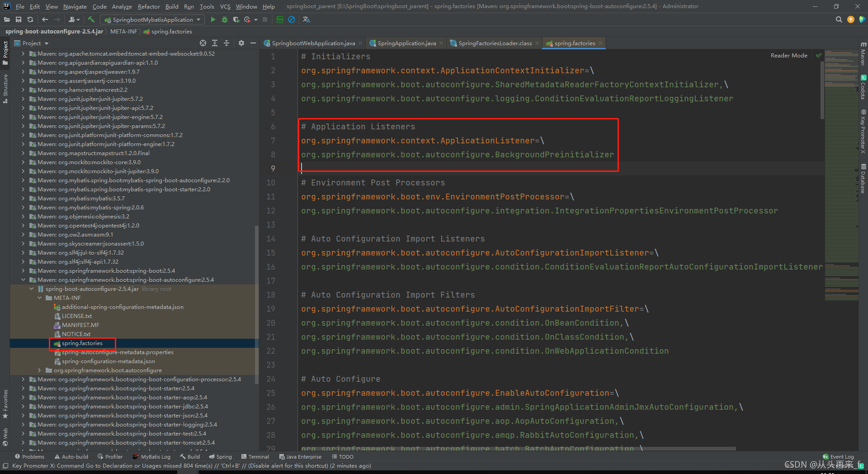Start debugging with the Debug icon
The image size is (868, 474).
point(225,19)
